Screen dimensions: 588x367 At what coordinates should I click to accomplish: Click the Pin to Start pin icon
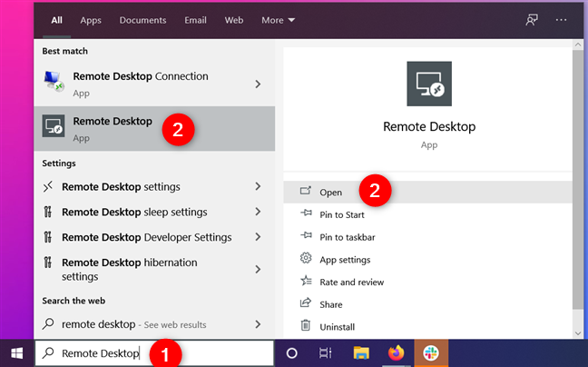[306, 213]
